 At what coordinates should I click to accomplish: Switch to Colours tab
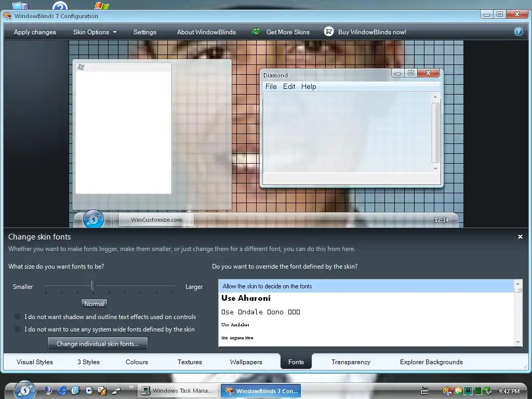pos(137,362)
